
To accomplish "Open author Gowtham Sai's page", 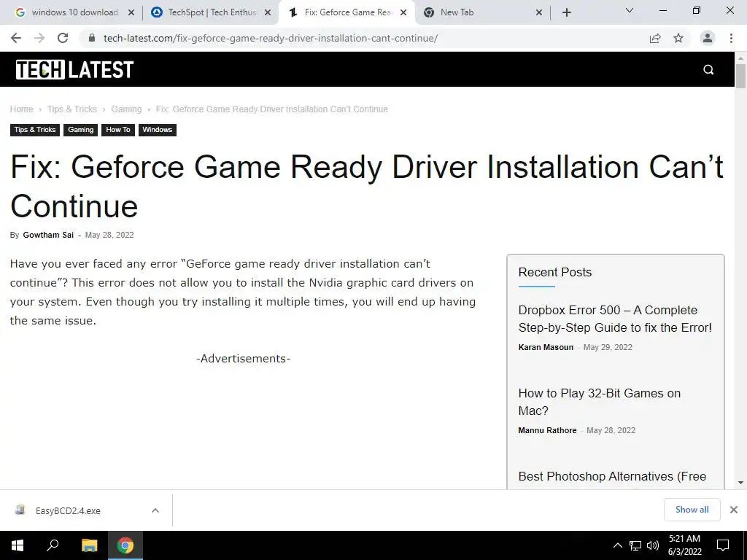I will click(x=48, y=235).
